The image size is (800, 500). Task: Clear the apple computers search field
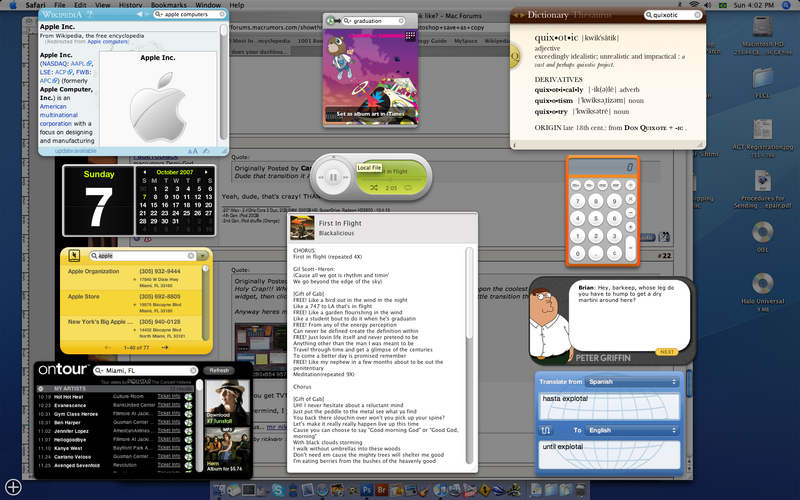222,14
